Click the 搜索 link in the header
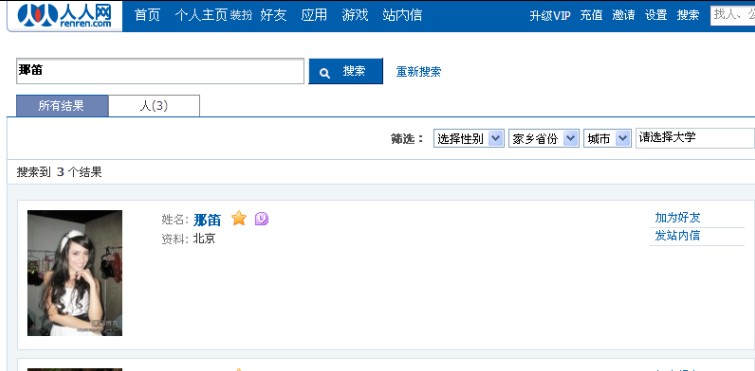This screenshot has width=755, height=371. [x=688, y=15]
